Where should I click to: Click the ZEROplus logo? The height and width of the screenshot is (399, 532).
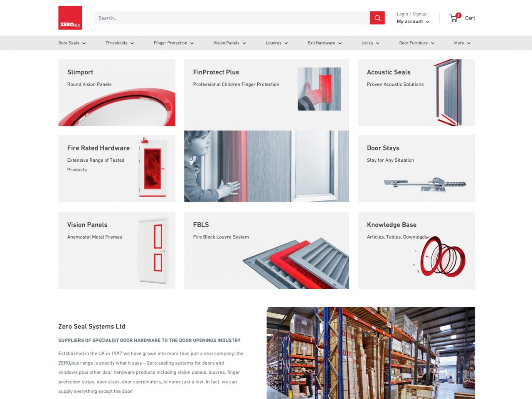(x=70, y=18)
